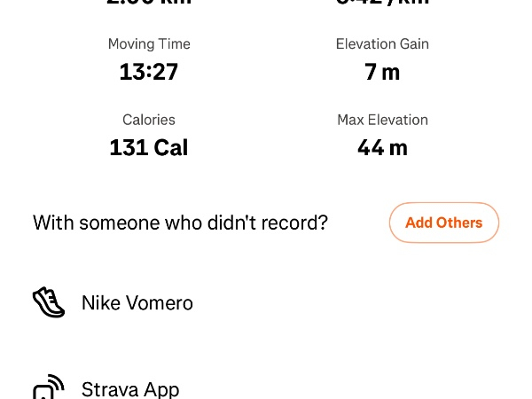Click the "Cal" unit in the calories stat

168,147
